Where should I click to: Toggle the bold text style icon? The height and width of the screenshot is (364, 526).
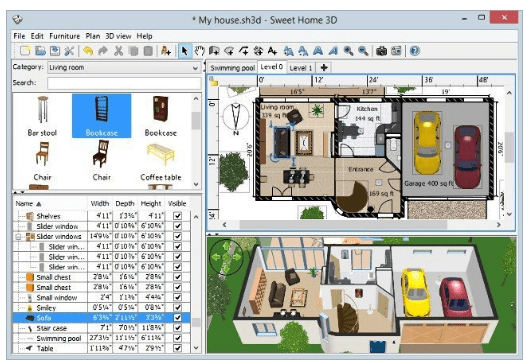point(318,51)
